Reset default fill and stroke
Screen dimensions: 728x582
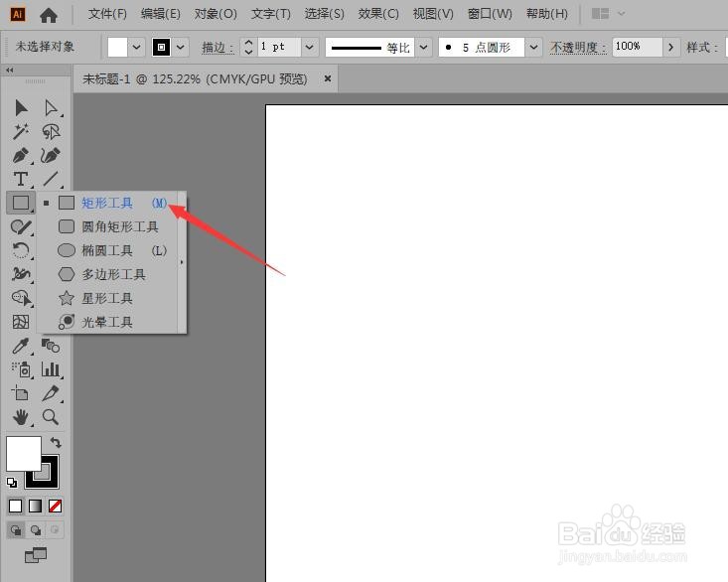(12, 483)
